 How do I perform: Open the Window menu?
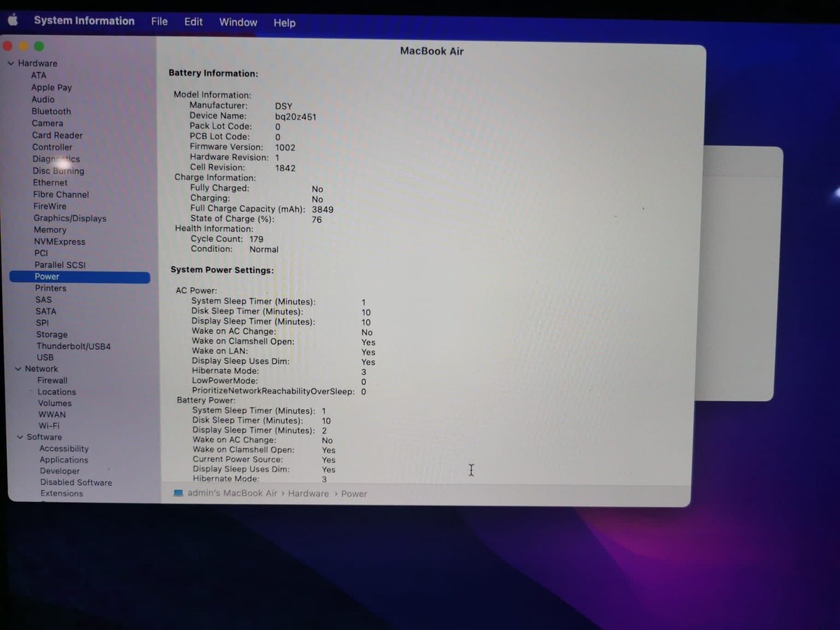238,22
